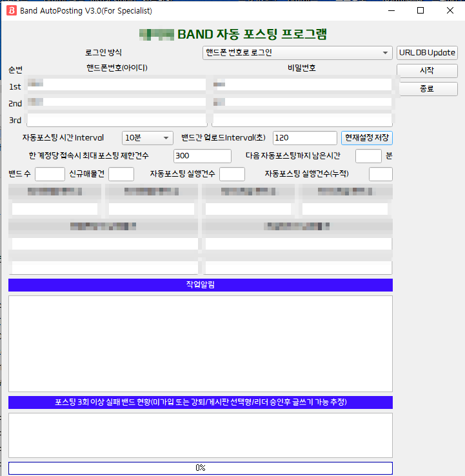Click the URL DB Update button
The height and width of the screenshot is (476, 465).
click(x=427, y=53)
